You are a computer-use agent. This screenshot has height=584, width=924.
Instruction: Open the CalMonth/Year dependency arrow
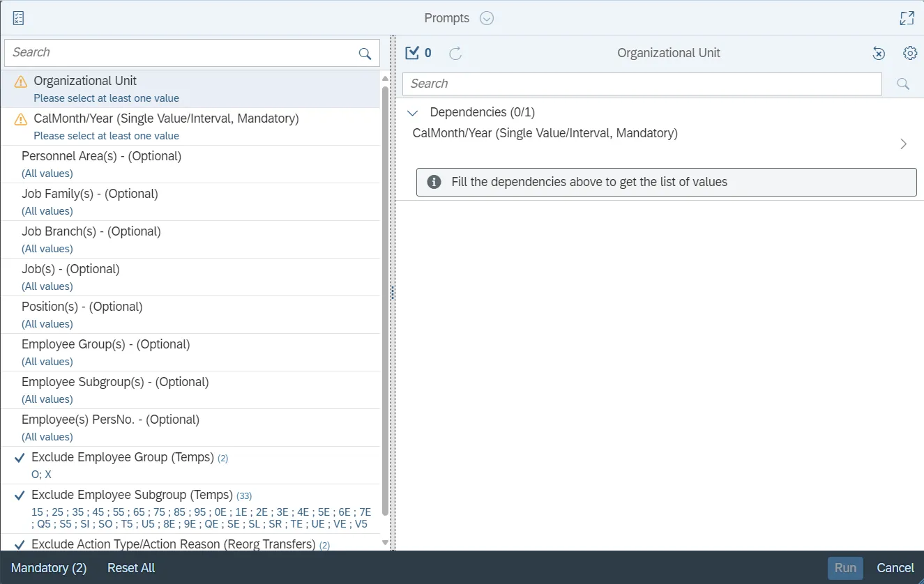(903, 144)
